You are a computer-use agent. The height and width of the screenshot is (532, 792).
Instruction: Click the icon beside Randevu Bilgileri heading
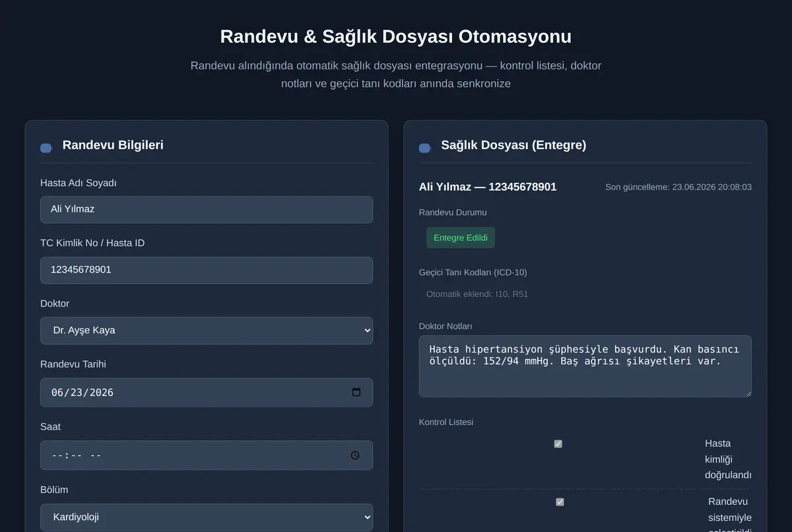click(x=46, y=148)
